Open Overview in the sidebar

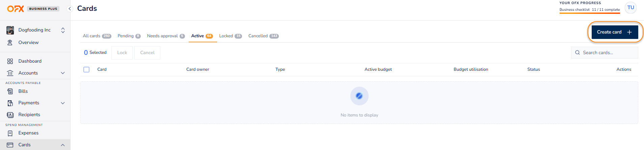[x=28, y=43]
